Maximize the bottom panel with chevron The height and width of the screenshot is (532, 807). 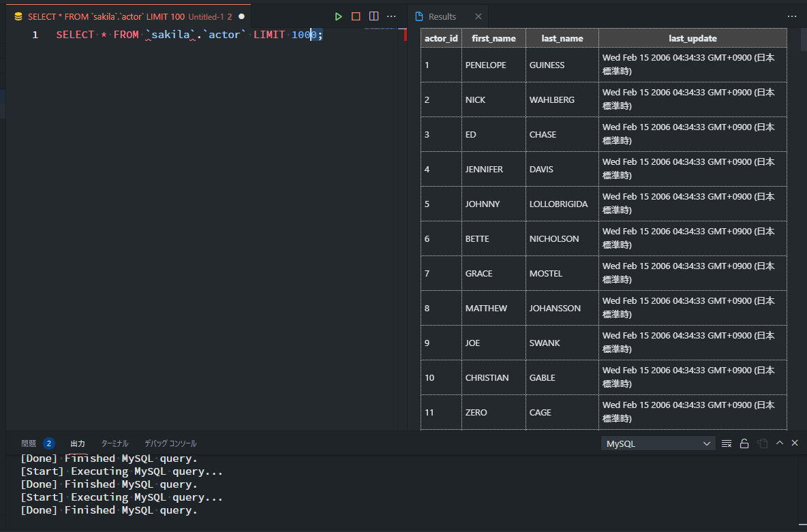pos(780,443)
